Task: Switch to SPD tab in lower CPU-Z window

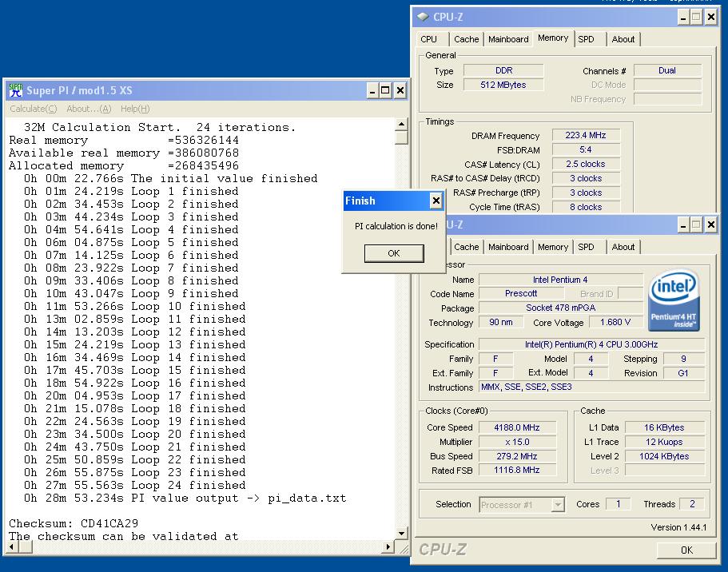Action: (586, 247)
